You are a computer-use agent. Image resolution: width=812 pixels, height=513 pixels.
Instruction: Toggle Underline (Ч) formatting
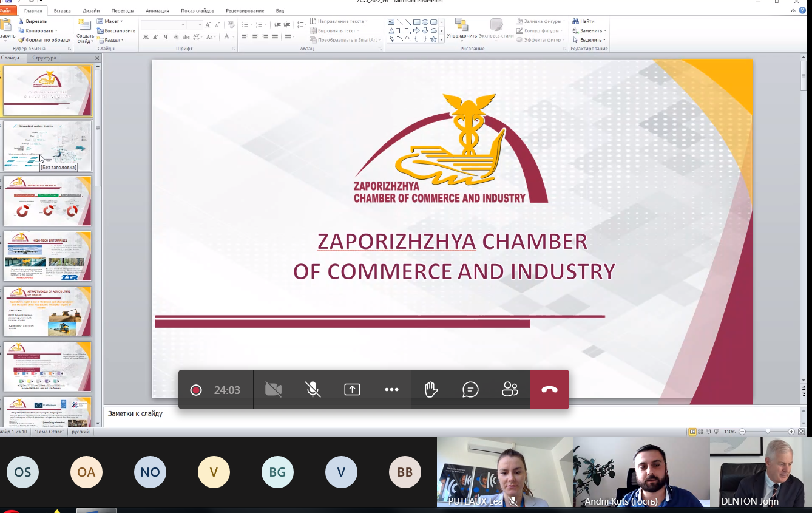[x=166, y=38]
